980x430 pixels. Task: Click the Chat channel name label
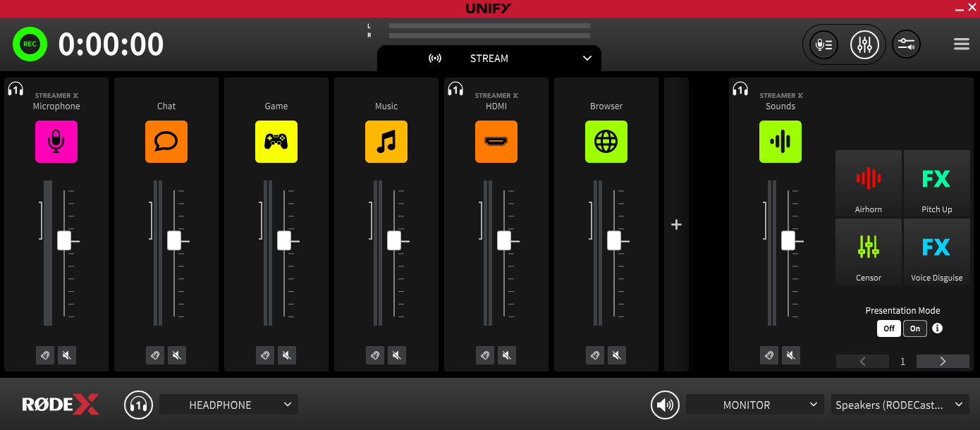click(x=166, y=106)
